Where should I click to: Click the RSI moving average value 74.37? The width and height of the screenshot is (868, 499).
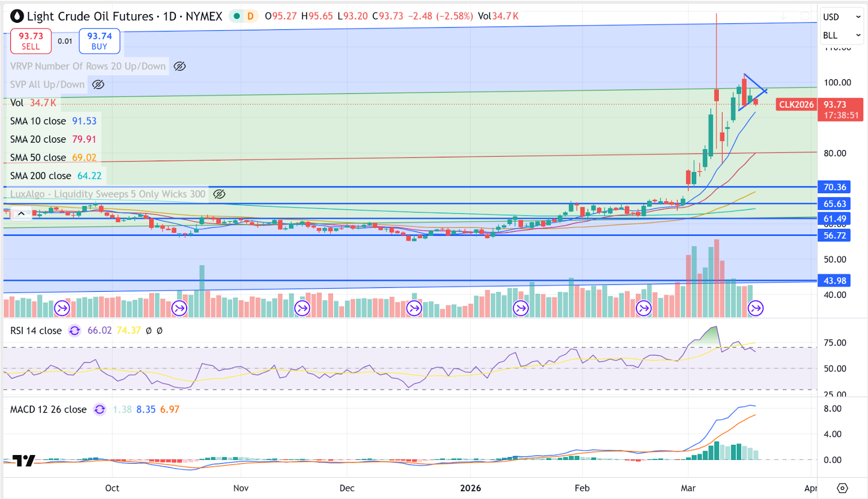point(129,331)
